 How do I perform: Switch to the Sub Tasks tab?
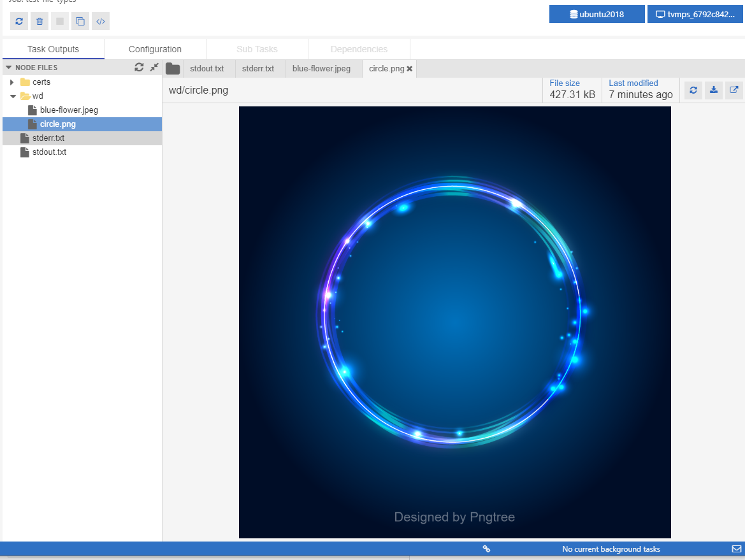[257, 49]
